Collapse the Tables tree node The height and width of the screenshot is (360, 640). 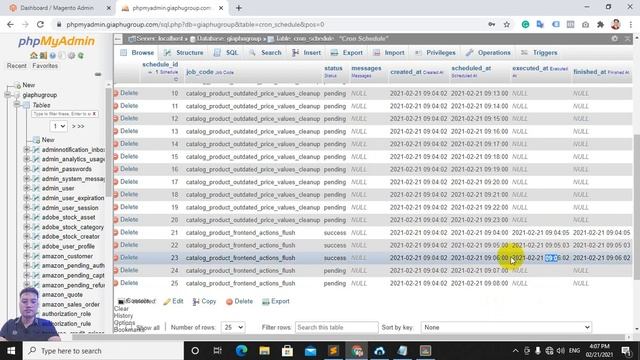point(17,105)
